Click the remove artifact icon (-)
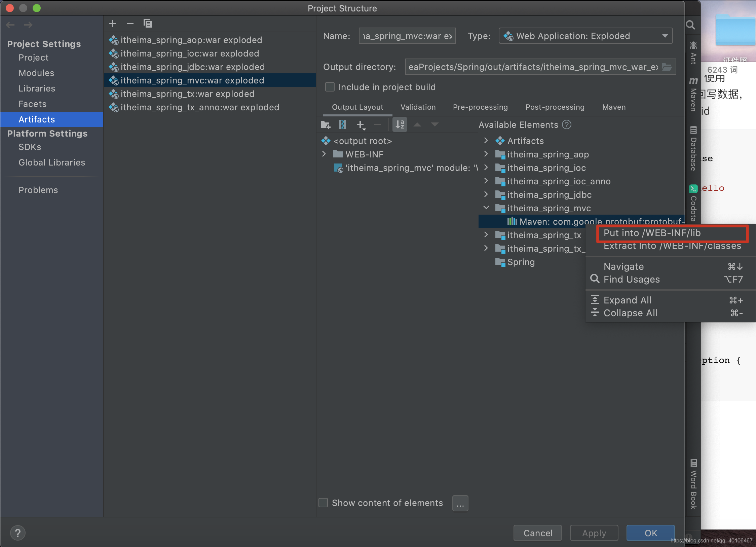 click(x=129, y=24)
